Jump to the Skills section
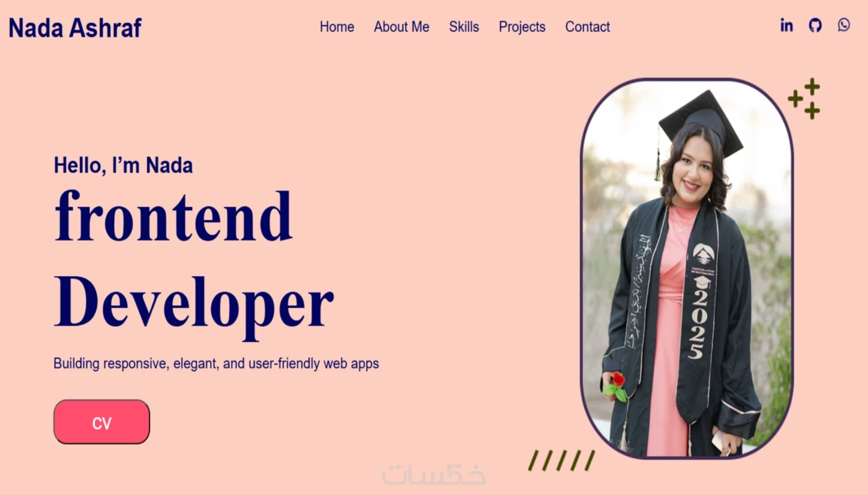 464,27
